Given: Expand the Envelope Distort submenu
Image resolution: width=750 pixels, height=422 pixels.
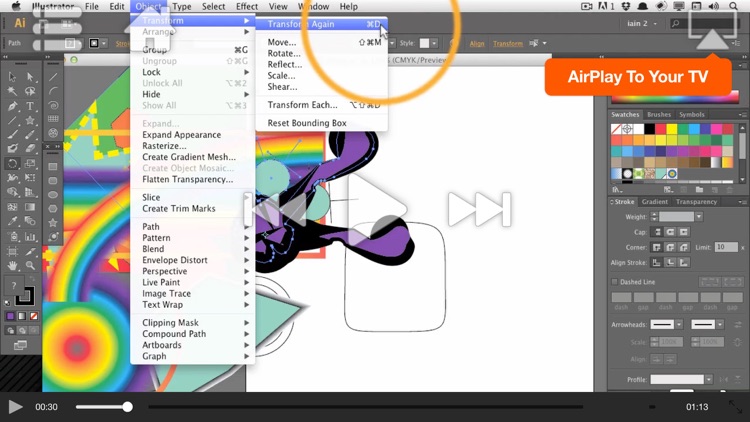Looking at the screenshot, I should (192, 260).
